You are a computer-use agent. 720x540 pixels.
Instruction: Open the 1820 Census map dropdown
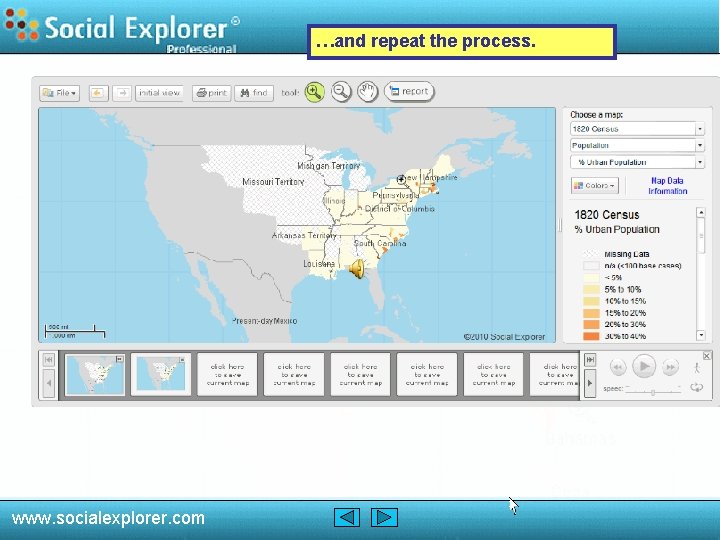click(637, 129)
